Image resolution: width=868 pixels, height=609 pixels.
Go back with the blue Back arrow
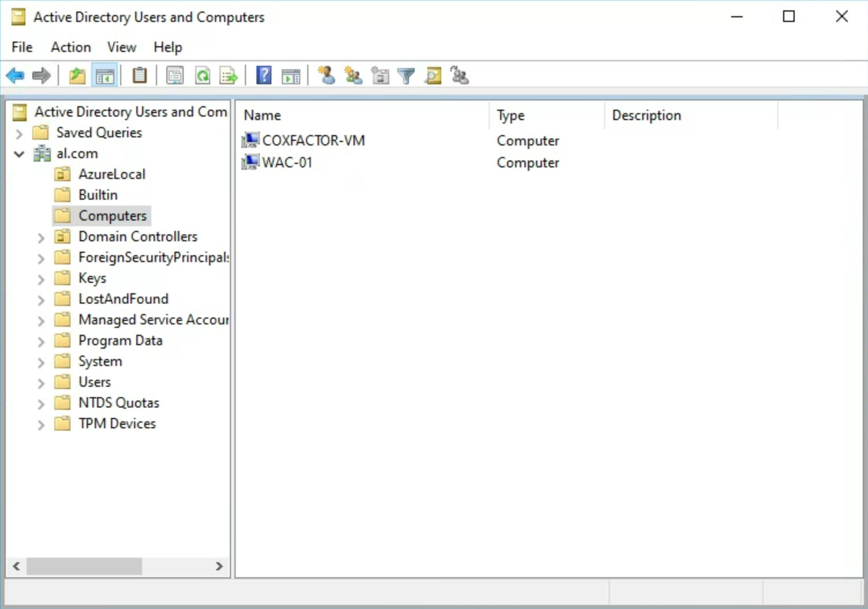click(15, 76)
